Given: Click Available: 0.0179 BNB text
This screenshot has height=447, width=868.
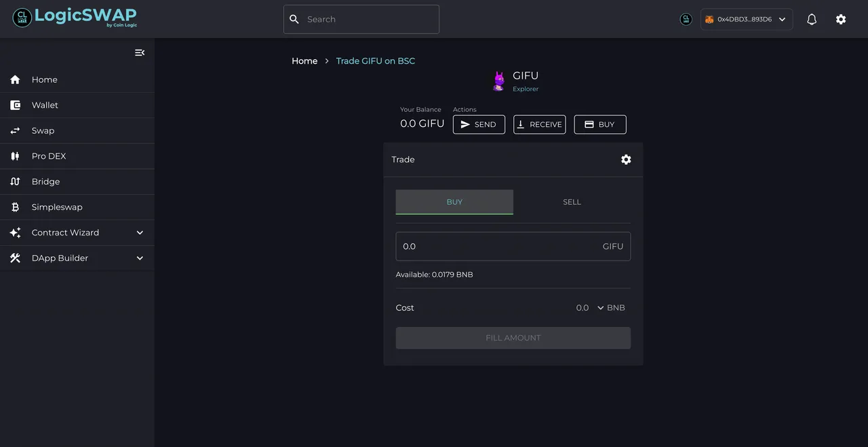Looking at the screenshot, I should (x=435, y=275).
